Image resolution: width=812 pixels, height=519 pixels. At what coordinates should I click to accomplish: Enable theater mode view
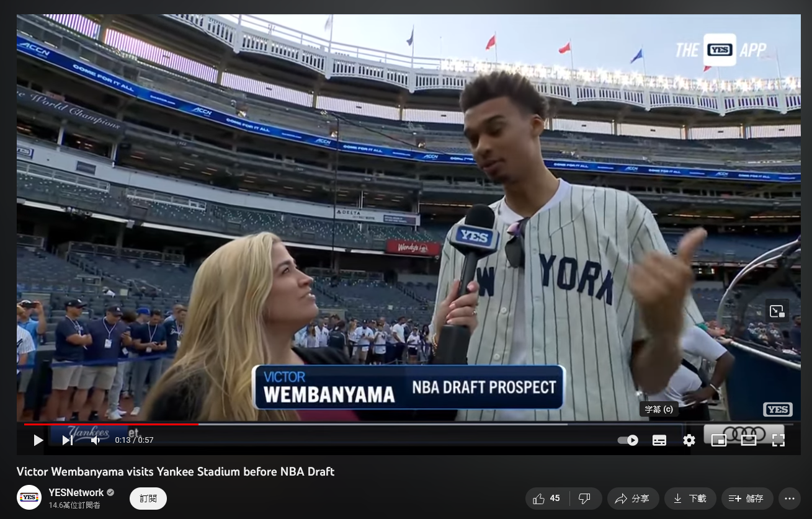(749, 440)
